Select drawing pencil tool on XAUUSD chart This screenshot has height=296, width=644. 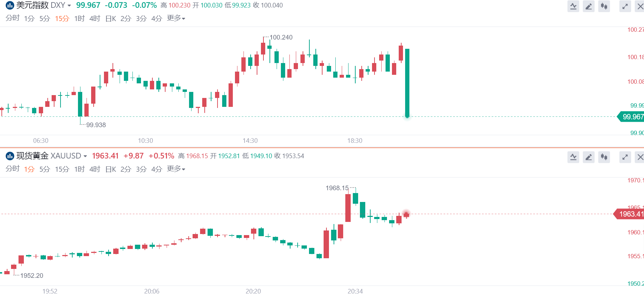588,157
